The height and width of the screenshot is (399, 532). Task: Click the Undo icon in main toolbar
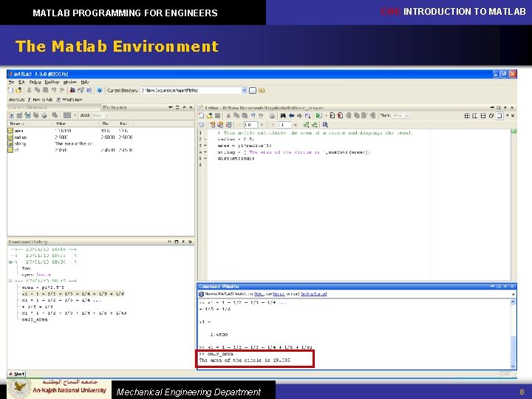pos(54,90)
